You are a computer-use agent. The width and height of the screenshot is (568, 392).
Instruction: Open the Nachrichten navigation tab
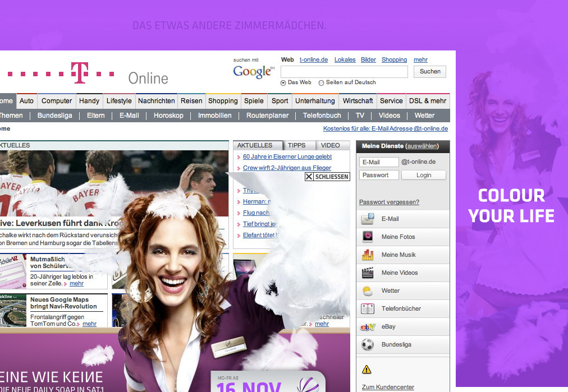tap(157, 101)
